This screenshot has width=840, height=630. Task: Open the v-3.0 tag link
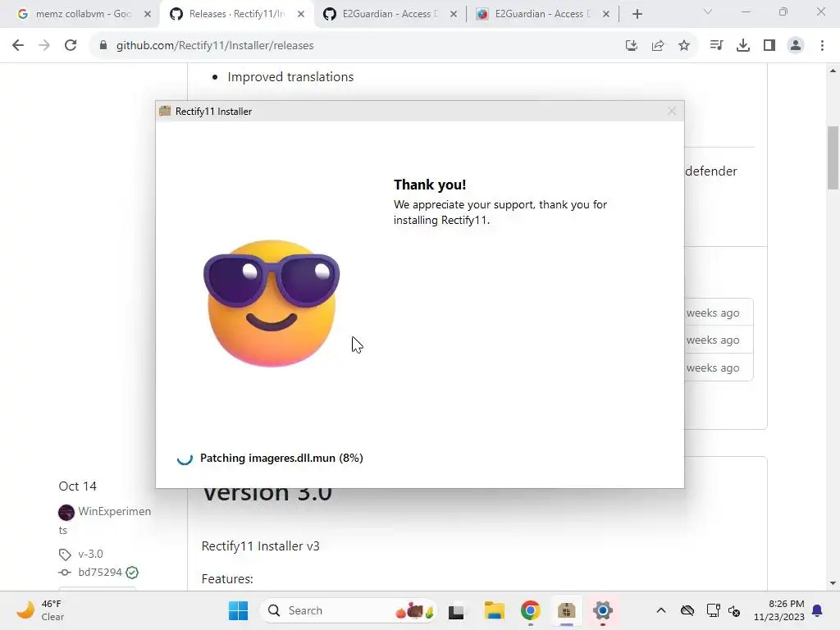point(90,554)
